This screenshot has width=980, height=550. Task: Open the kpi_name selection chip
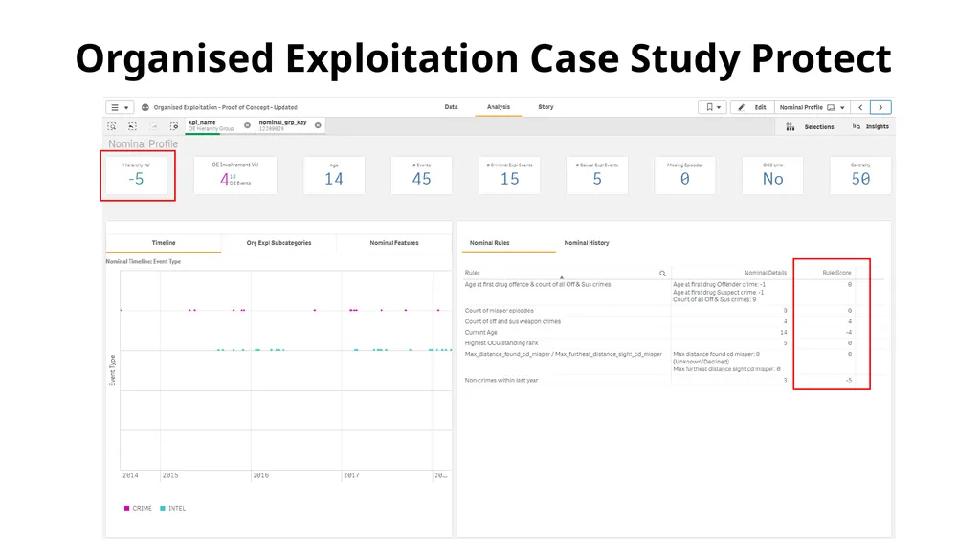pyautogui.click(x=212, y=125)
